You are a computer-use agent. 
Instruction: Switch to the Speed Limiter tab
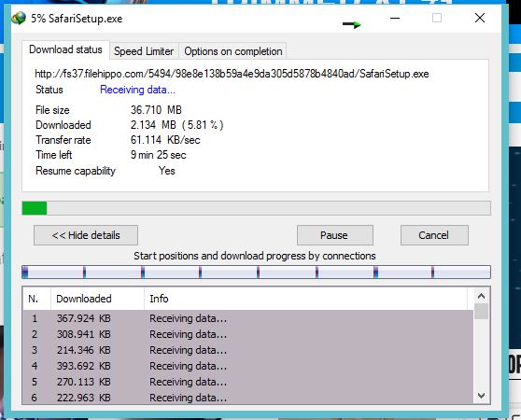click(x=144, y=51)
